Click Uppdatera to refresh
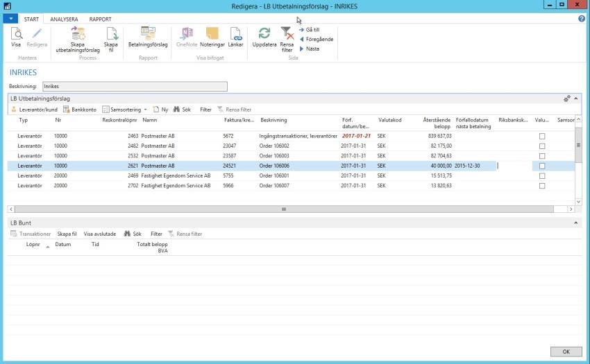Viewport: 590px width, 364px height. (264, 37)
